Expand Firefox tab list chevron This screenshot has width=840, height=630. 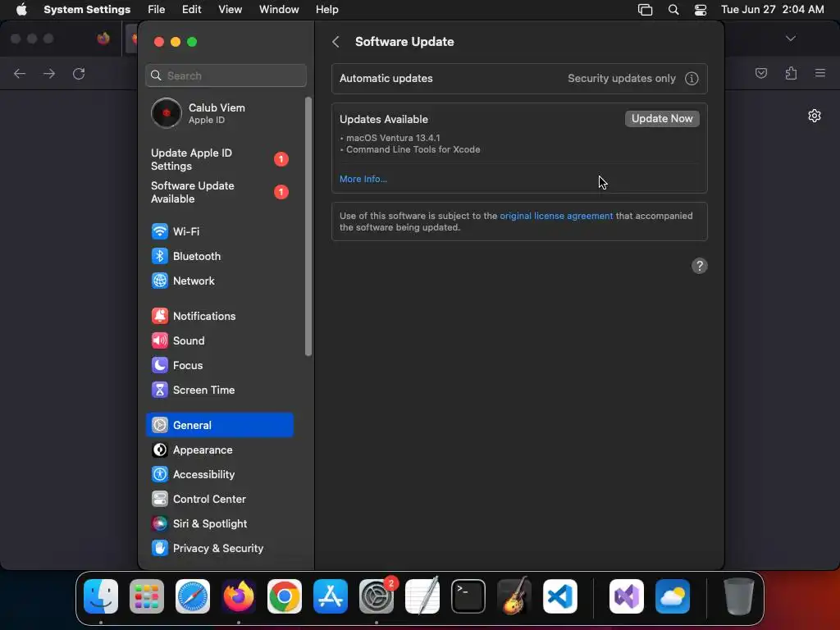791,39
